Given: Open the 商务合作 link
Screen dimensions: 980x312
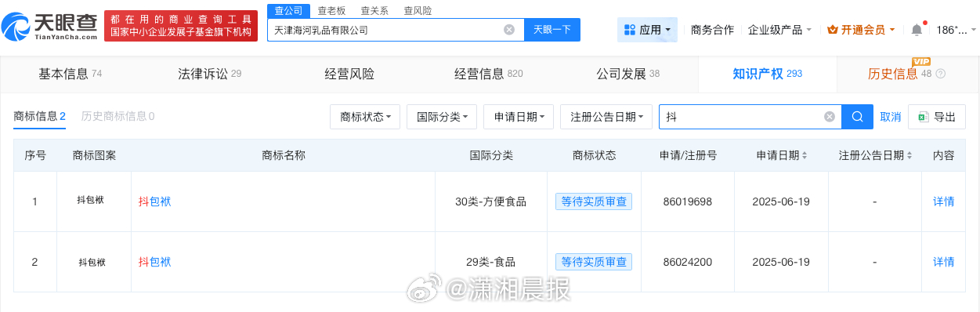Looking at the screenshot, I should [712, 30].
